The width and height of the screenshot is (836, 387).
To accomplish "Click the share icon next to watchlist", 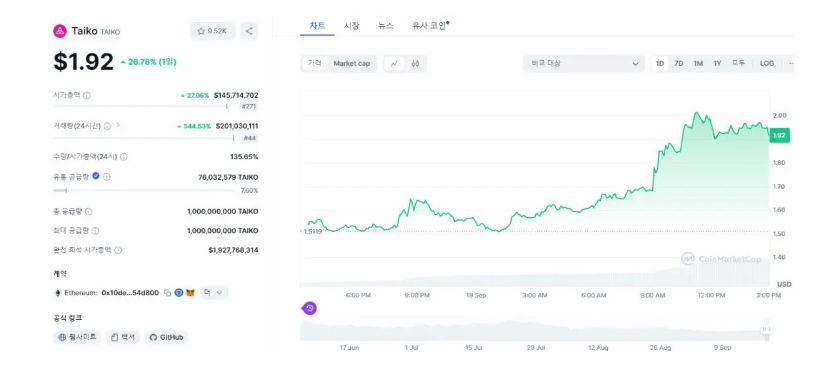I will pyautogui.click(x=249, y=31).
